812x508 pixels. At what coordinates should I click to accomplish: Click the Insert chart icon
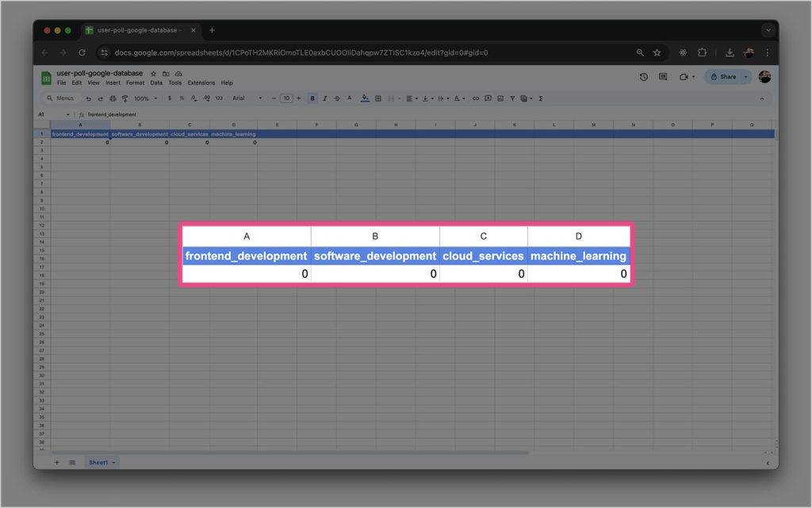[500, 98]
